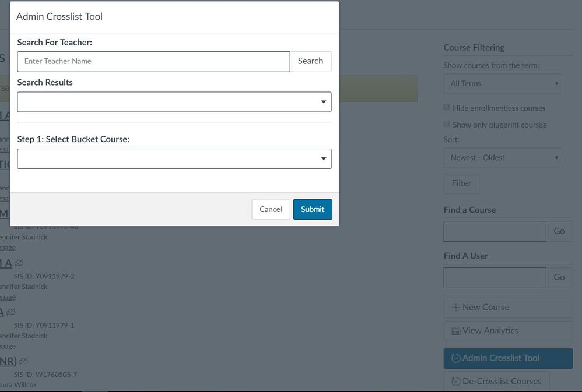This screenshot has width=582, height=392.
Task: Check Show only blueprint courses
Action: click(447, 124)
